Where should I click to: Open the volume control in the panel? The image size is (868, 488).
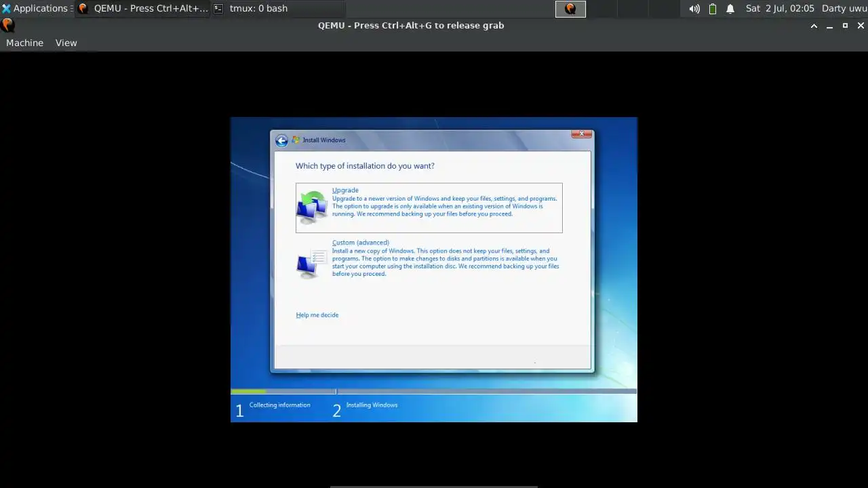[694, 9]
